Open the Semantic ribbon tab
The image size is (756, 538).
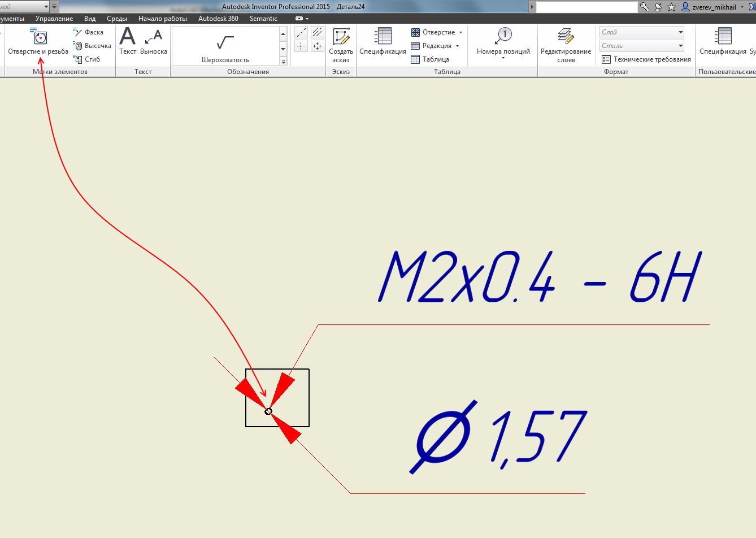point(263,19)
